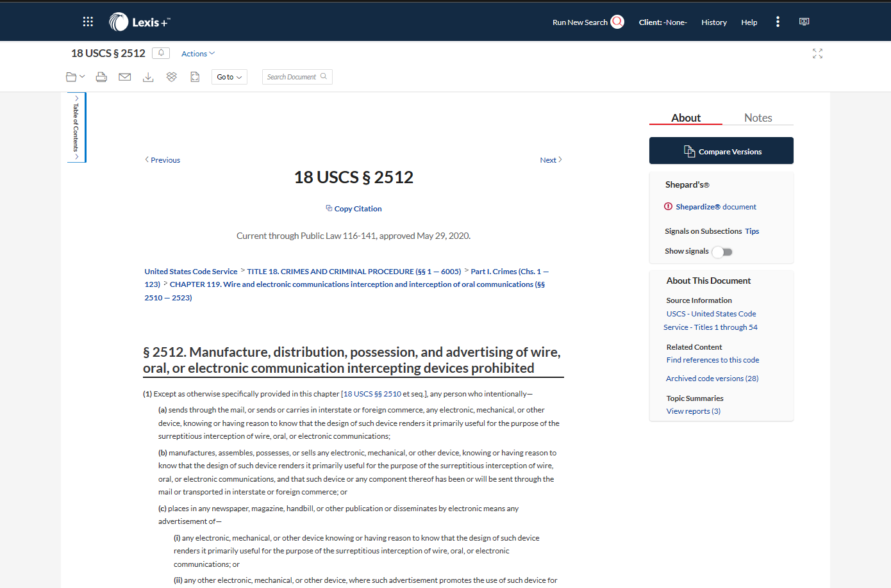Screen dimensions: 891x588
Task: Open TITLE 18 Crimes and Criminal Procedure breadcrumb
Action: tap(354, 272)
